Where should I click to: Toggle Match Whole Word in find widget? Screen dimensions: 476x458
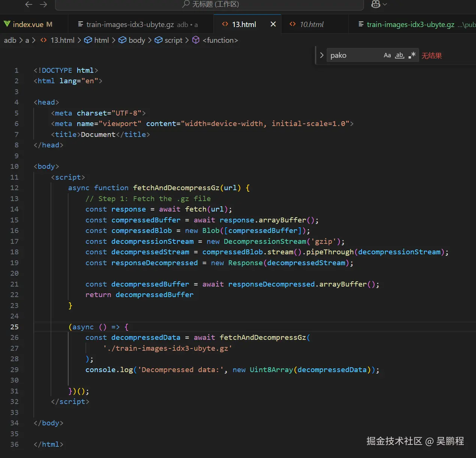(x=399, y=56)
